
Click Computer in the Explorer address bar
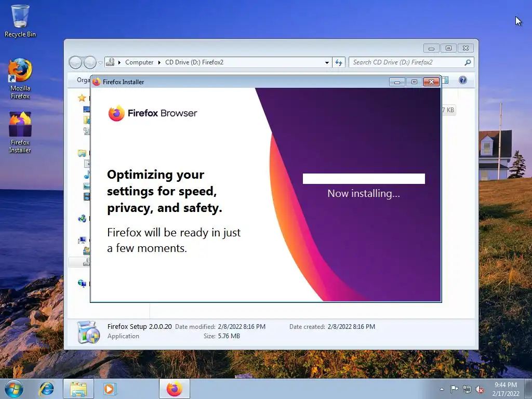139,62
